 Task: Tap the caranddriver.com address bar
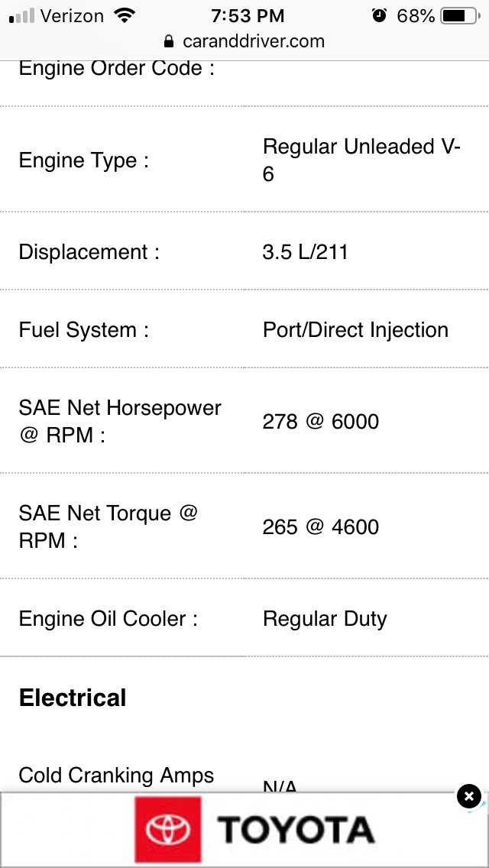(244, 41)
